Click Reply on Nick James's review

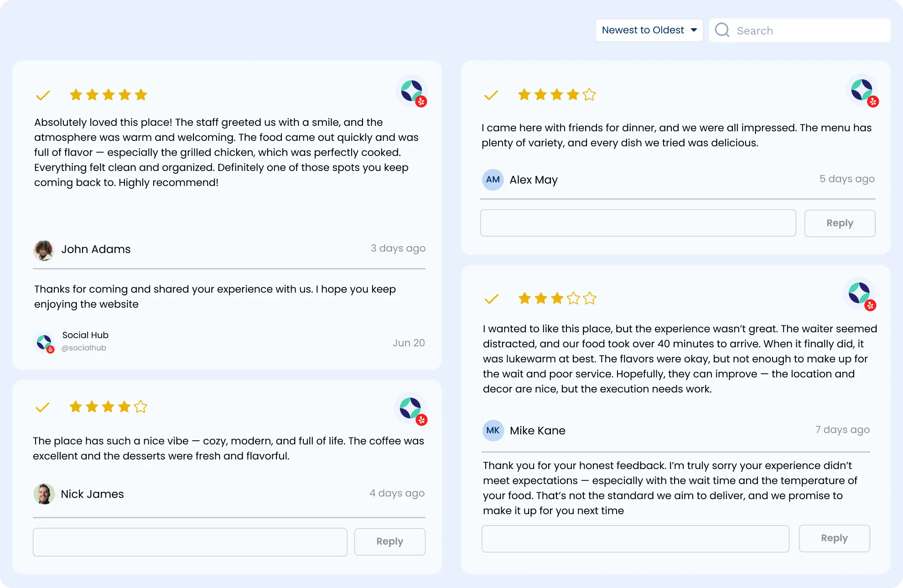pos(389,542)
